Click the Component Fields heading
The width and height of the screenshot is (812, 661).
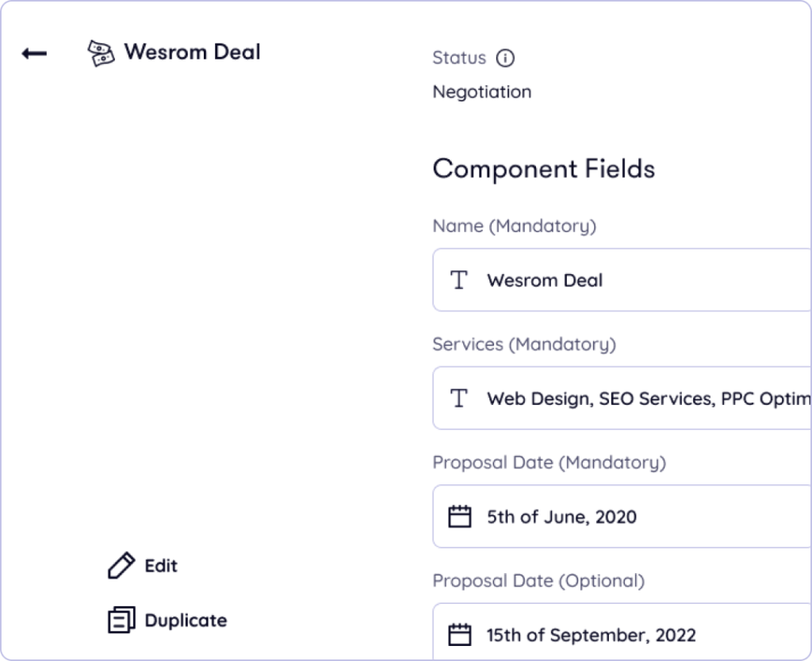[x=544, y=169]
